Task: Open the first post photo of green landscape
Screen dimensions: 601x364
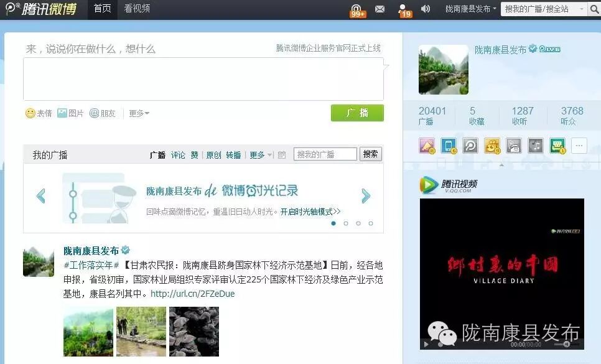Action: coord(88,332)
